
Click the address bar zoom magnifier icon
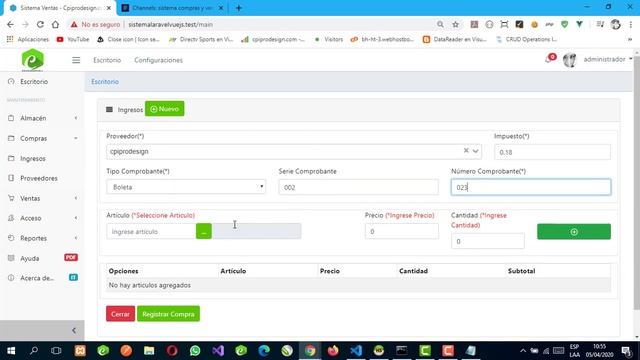pyautogui.click(x=440, y=24)
